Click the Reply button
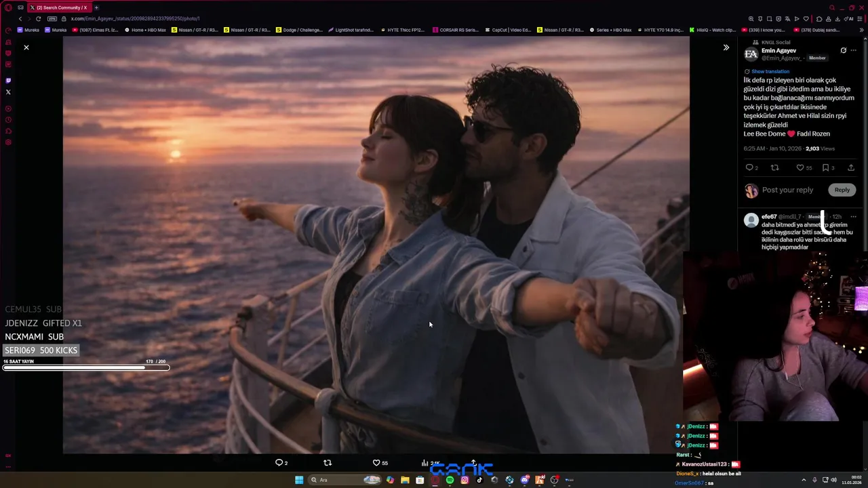 (x=842, y=190)
